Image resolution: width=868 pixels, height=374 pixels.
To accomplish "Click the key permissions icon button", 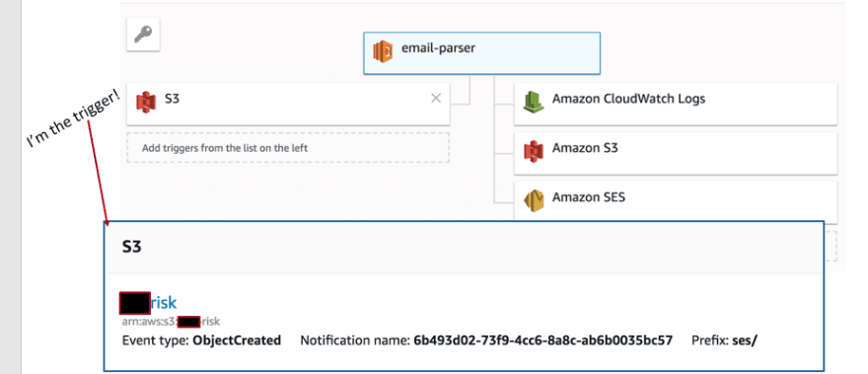I will (x=143, y=35).
